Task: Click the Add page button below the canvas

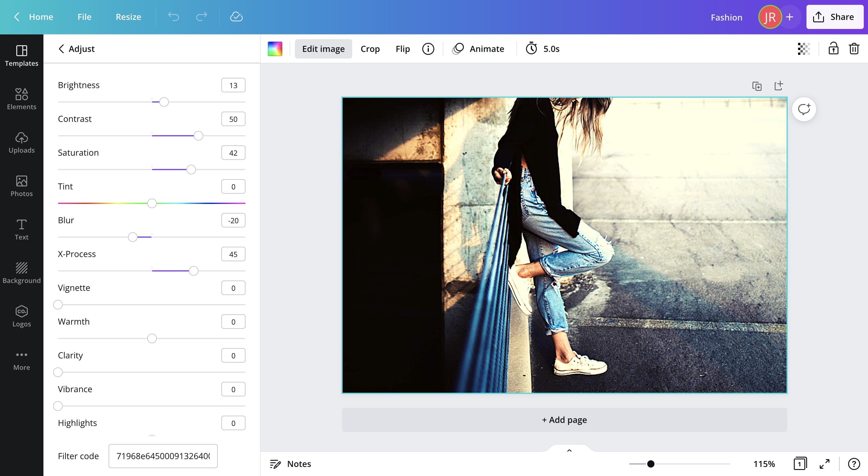Action: [x=564, y=420]
